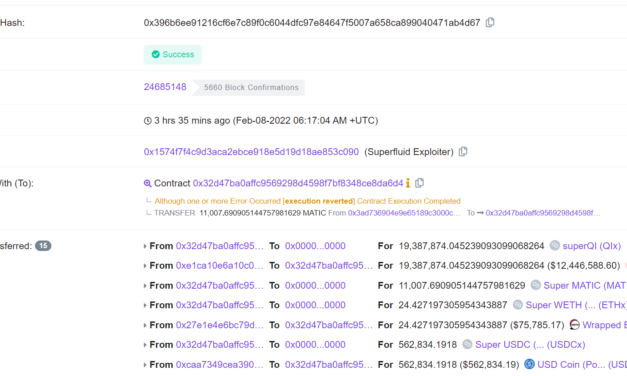627x376 pixels.
Task: Open To address in USD Coin row
Action: [328, 364]
